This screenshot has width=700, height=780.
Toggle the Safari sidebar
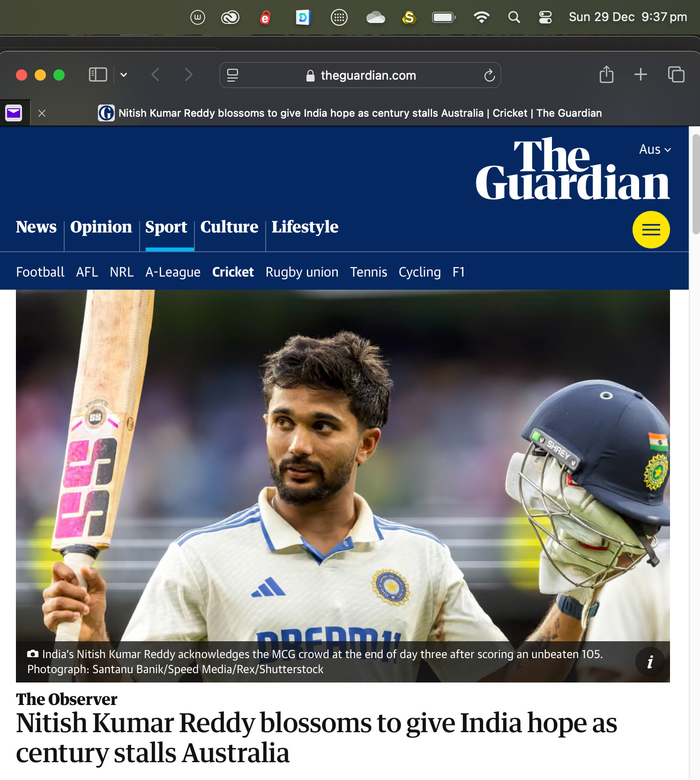coord(98,75)
